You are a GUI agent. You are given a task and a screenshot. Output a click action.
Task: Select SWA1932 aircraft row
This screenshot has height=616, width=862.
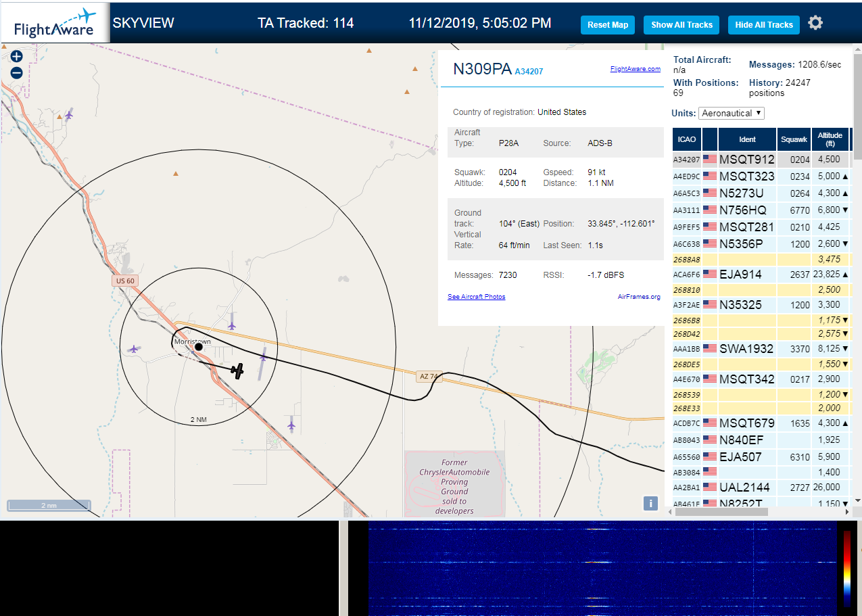click(x=761, y=349)
